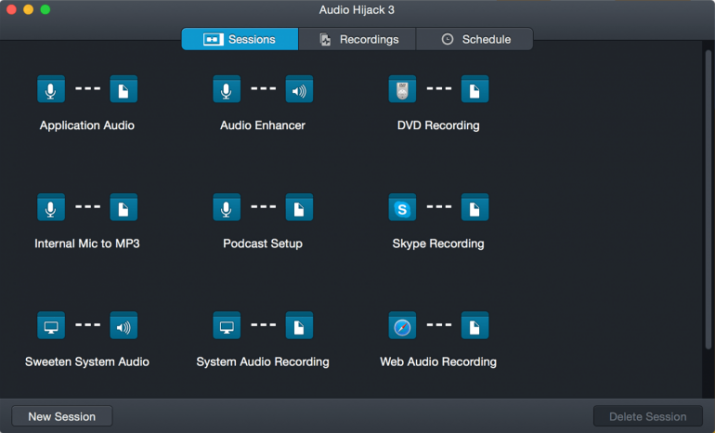Screen dimensions: 715x433
Task: Click the file recorder icon of System Audio Recording
Action: pos(299,325)
